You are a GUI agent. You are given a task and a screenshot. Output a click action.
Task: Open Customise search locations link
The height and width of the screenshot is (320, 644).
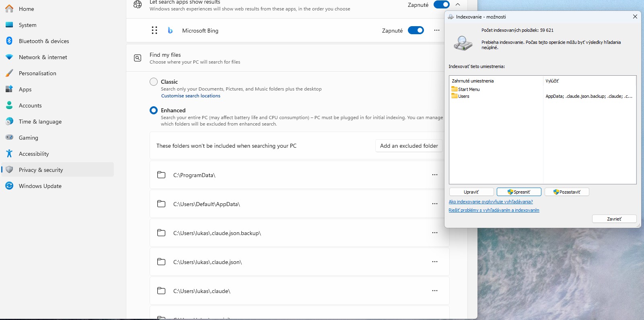[191, 96]
